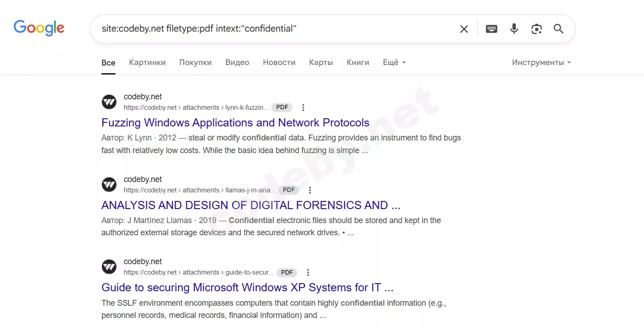The image size is (644, 331).
Task: Click the codeby.net favicon on the third result
Action: click(109, 266)
